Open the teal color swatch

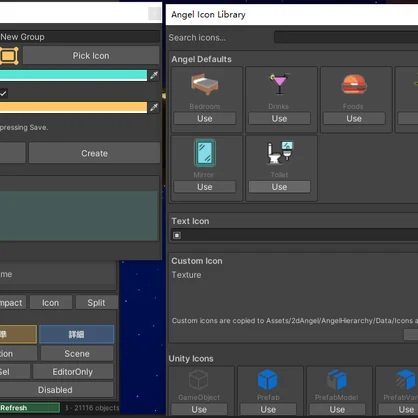point(73,75)
